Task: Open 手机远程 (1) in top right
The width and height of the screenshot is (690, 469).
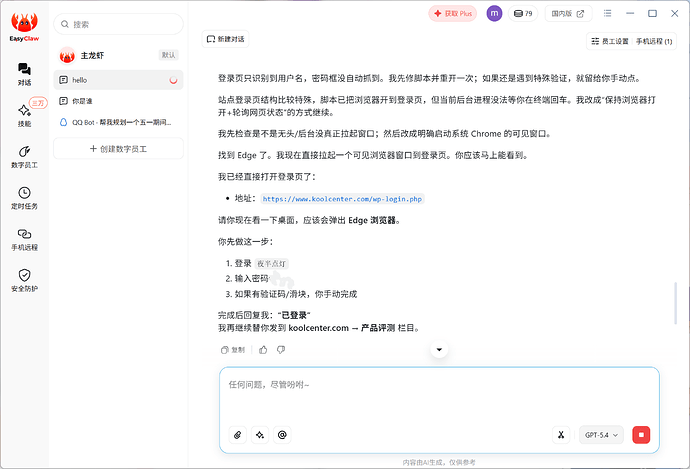Action: pos(654,41)
